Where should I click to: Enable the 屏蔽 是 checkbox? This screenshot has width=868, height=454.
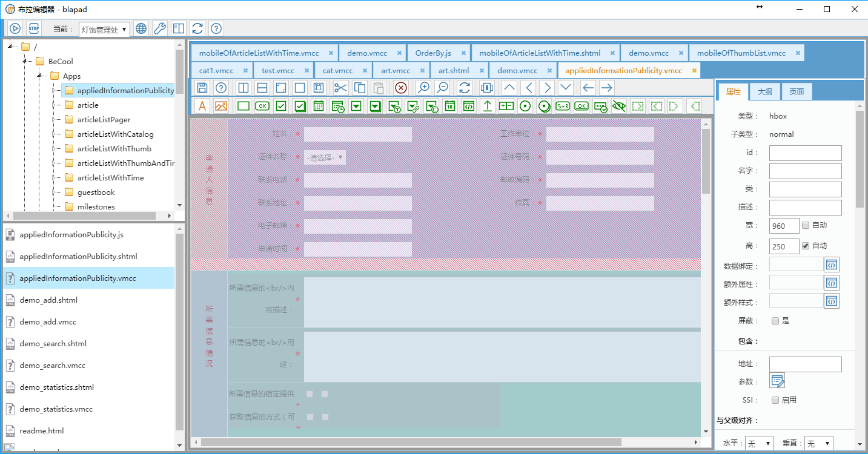coord(775,321)
